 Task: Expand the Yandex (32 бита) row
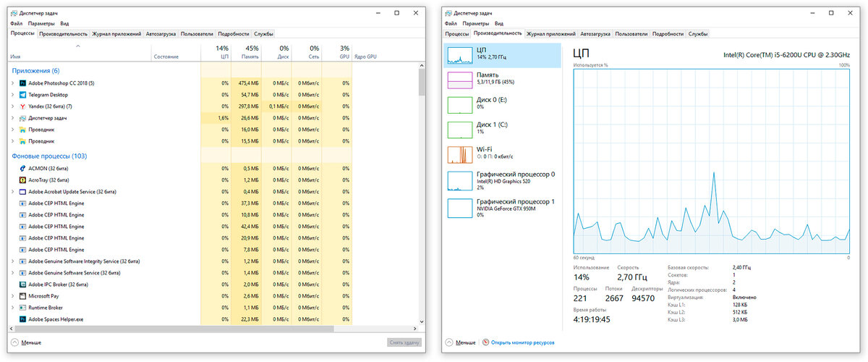12,106
